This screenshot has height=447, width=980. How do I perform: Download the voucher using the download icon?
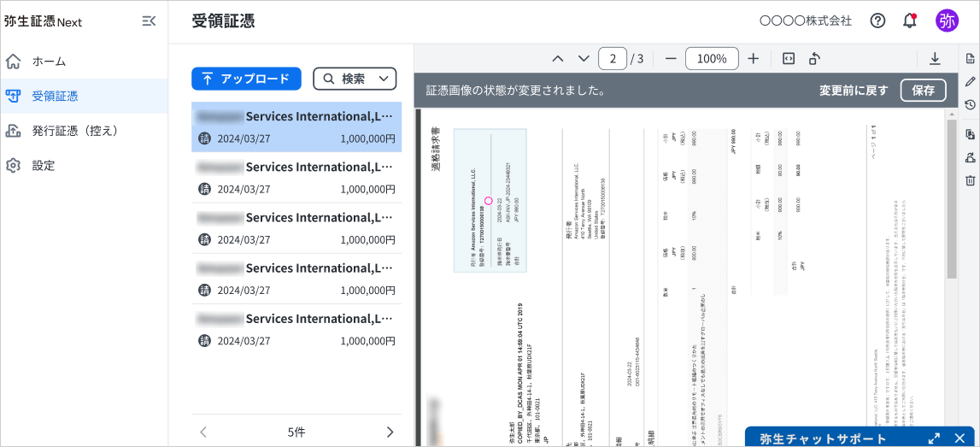coord(935,58)
